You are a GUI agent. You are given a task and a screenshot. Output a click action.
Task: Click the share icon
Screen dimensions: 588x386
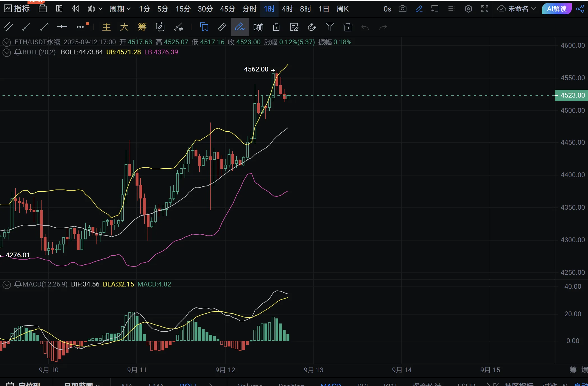(x=580, y=9)
